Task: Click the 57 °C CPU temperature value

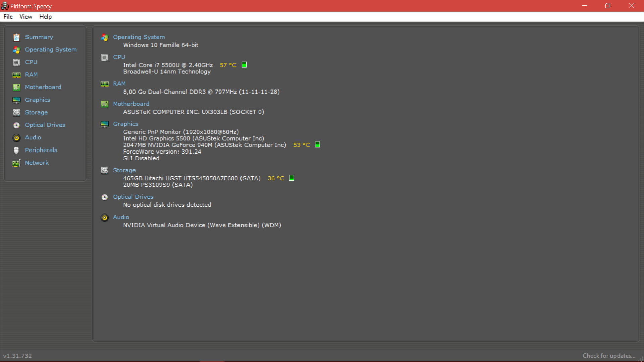Action: point(228,65)
